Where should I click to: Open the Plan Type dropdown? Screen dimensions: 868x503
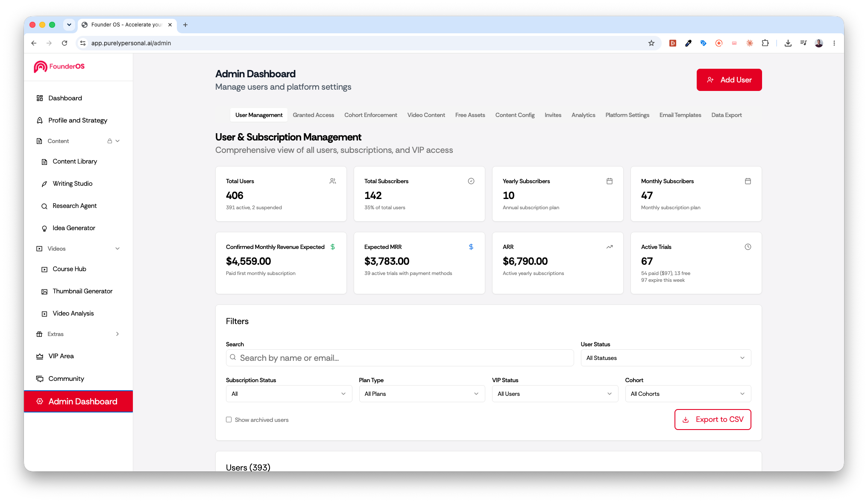422,394
